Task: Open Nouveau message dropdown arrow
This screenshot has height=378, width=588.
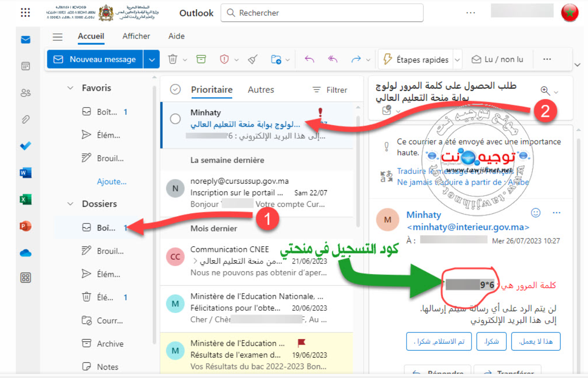Action: pyautogui.click(x=151, y=59)
